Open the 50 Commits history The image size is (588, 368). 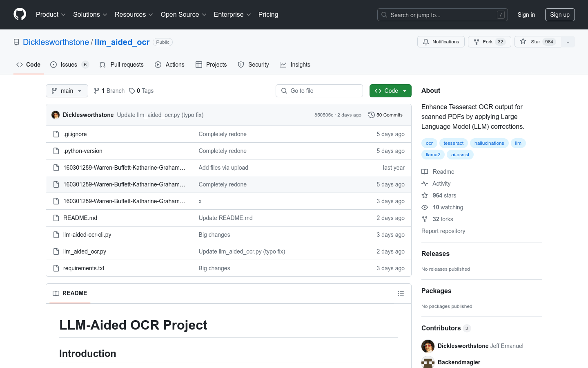point(385,115)
